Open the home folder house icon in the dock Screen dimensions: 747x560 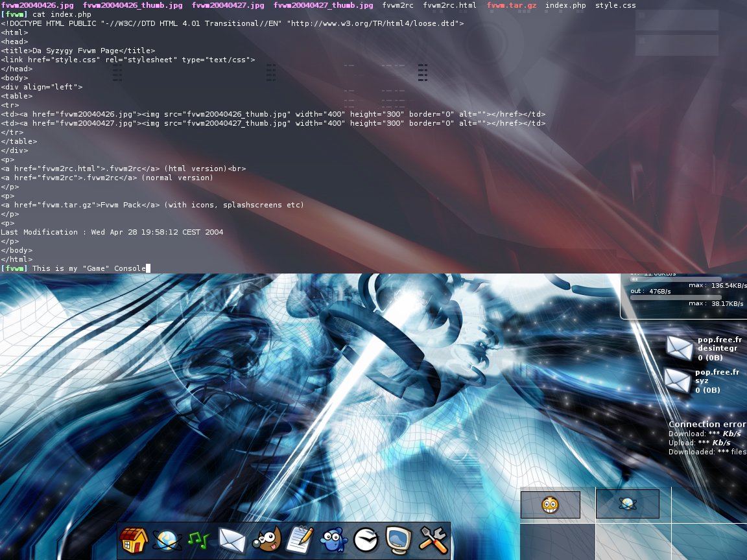[x=134, y=541]
